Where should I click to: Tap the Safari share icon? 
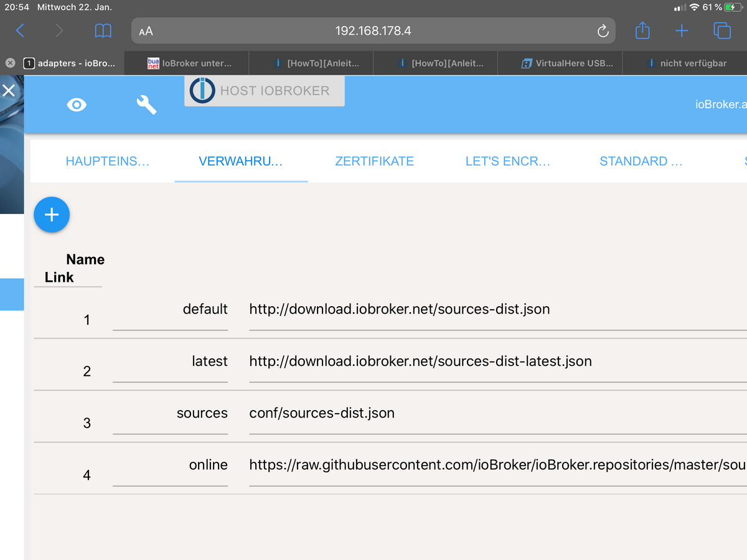click(642, 30)
